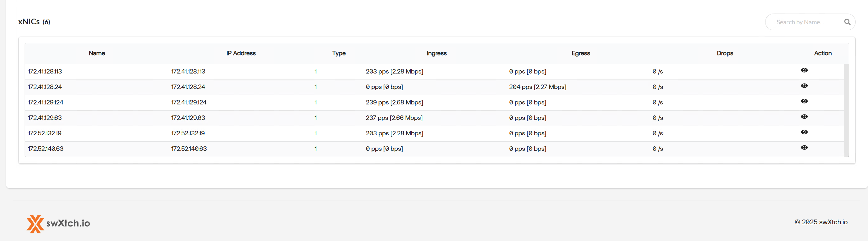868x241 pixels.
Task: Show details for xNIC 172.41.129.63
Action: point(804,117)
